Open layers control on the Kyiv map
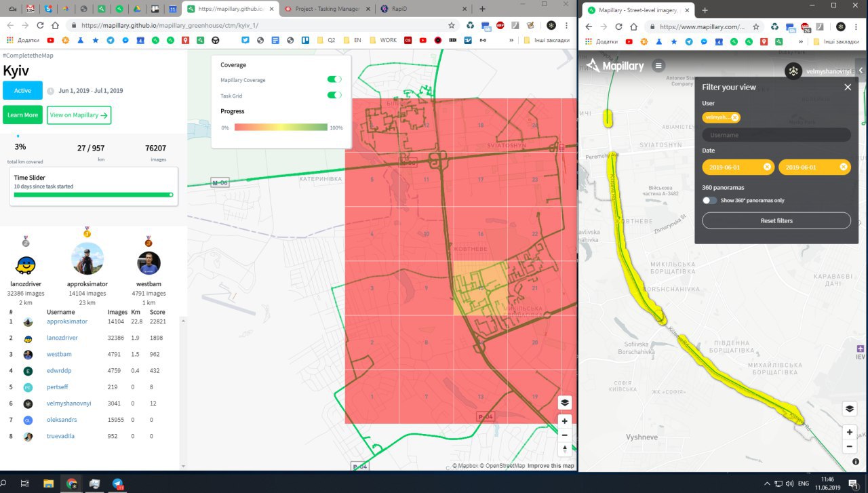 coord(565,403)
